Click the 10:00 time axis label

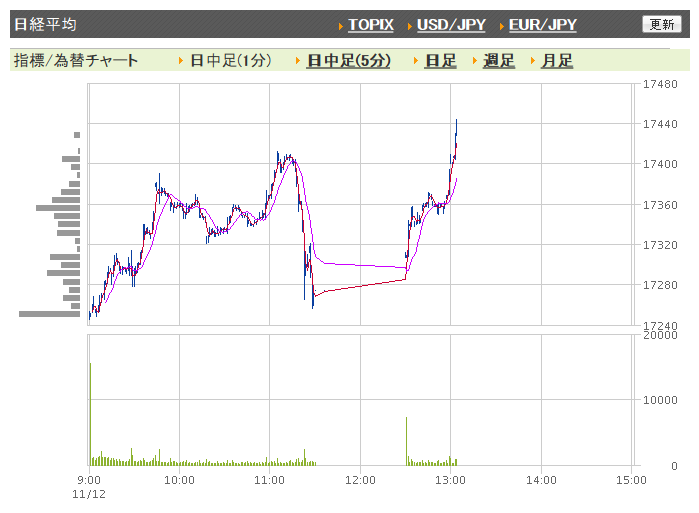point(179,480)
